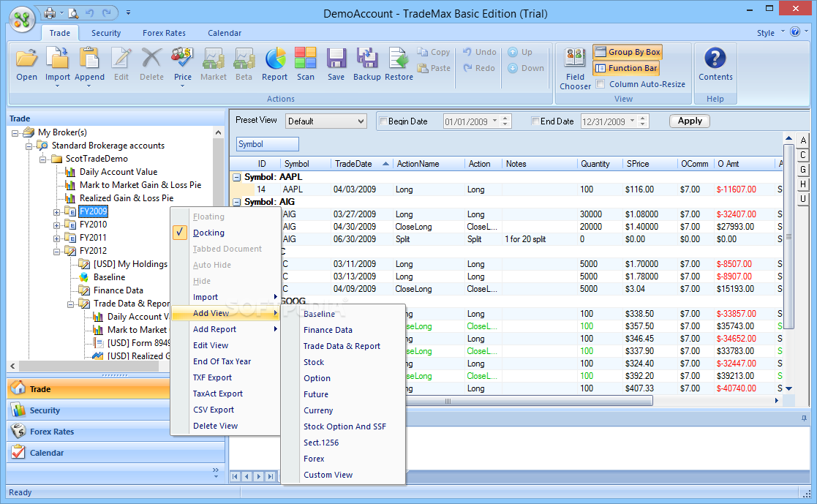Choose Stock Option And SSF view
This screenshot has height=504, width=817.
tap(345, 426)
